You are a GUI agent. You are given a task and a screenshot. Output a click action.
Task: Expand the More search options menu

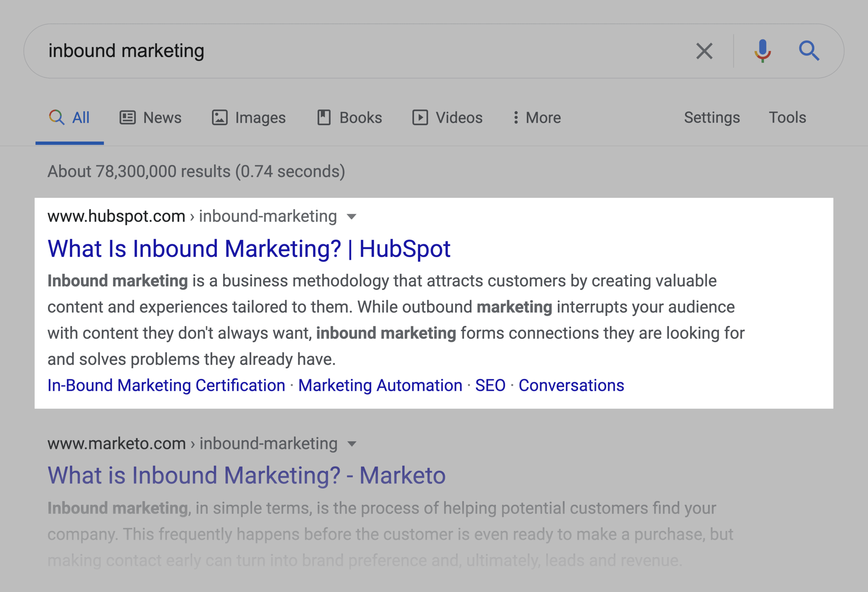point(537,118)
